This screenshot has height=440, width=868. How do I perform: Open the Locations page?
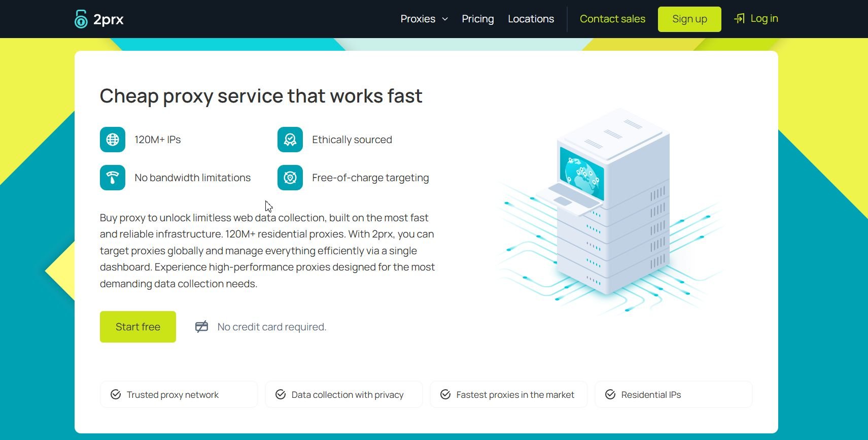[x=531, y=19]
